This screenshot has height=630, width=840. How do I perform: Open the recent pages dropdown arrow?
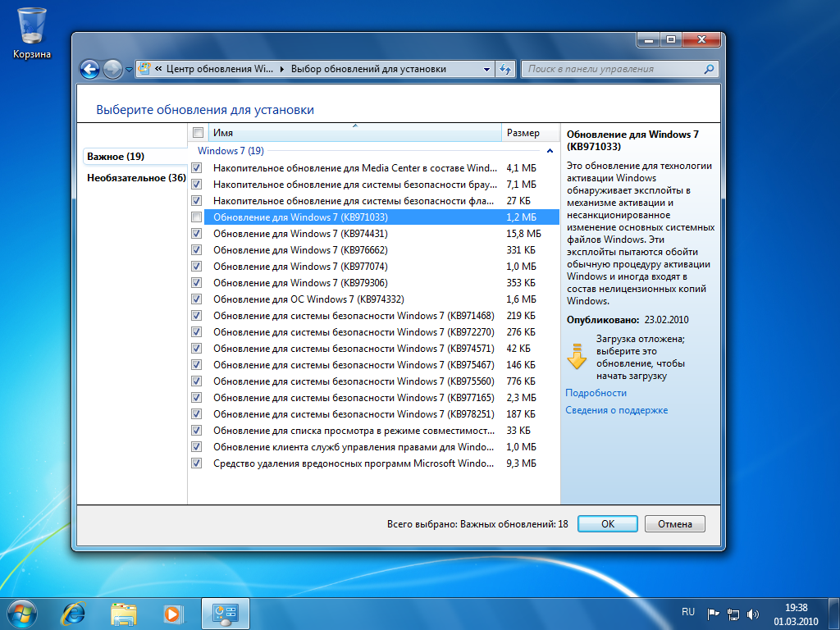pos(129,70)
